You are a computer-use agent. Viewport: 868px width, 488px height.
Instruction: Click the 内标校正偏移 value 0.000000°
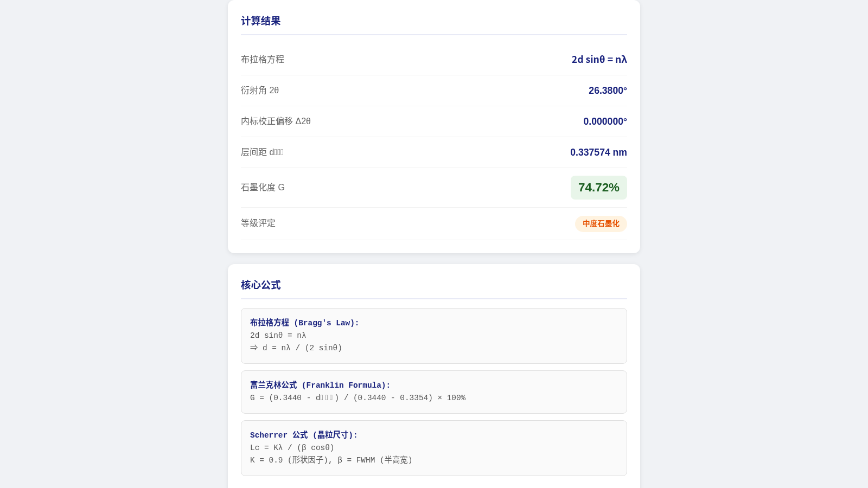point(605,121)
